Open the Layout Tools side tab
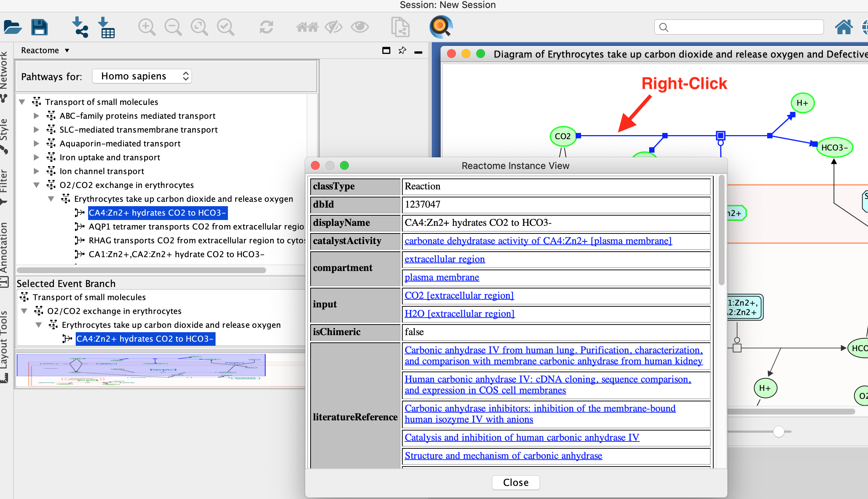 4,346
